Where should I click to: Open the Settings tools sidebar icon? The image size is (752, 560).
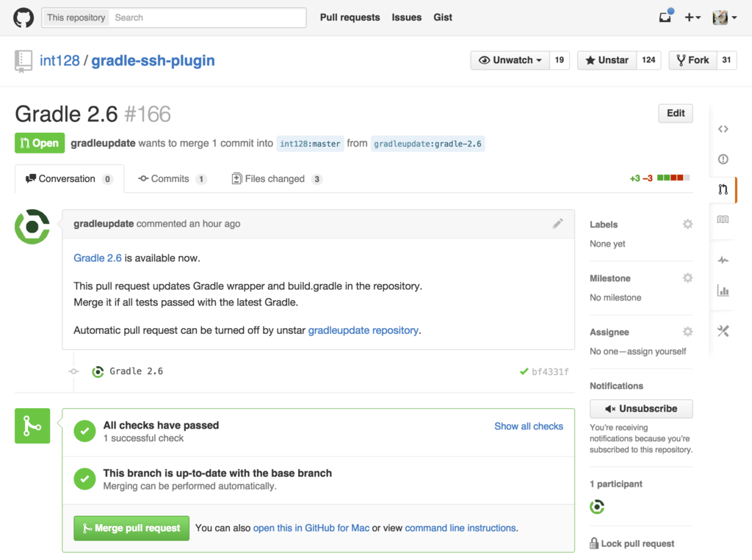point(723,331)
